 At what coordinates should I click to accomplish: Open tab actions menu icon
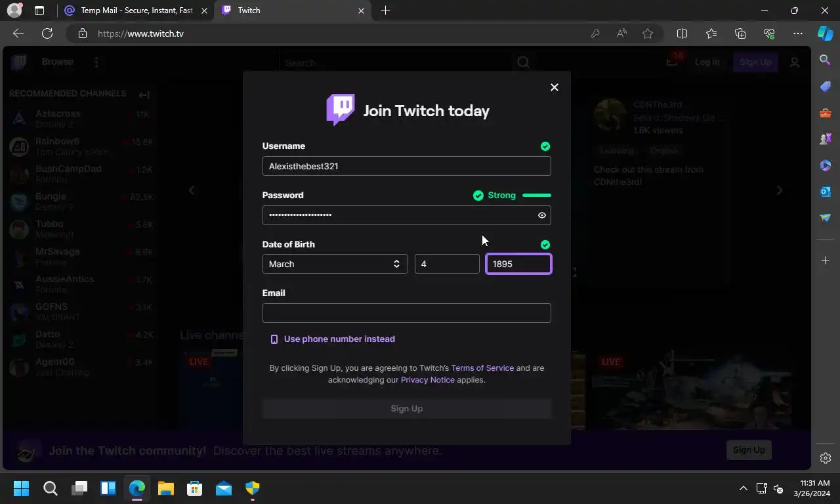39,10
